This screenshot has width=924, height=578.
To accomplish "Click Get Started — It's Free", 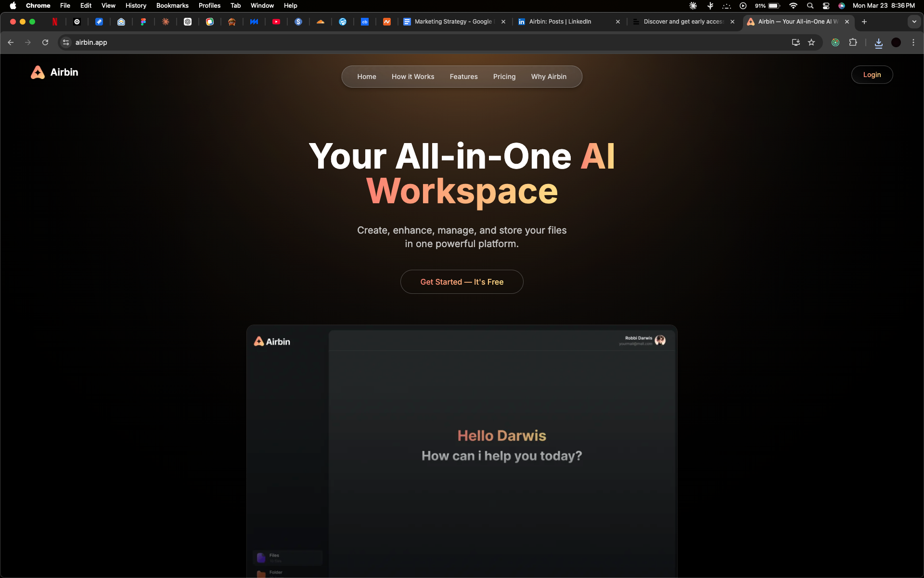I will point(462,282).
